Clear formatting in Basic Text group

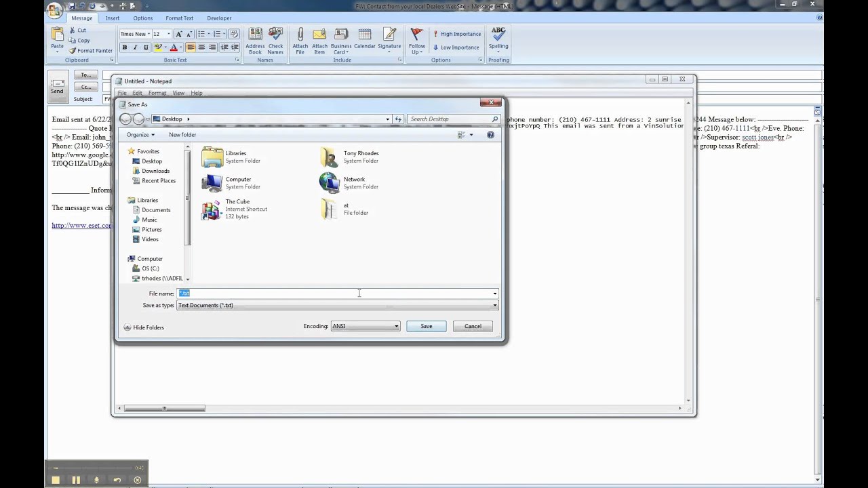[x=234, y=34]
